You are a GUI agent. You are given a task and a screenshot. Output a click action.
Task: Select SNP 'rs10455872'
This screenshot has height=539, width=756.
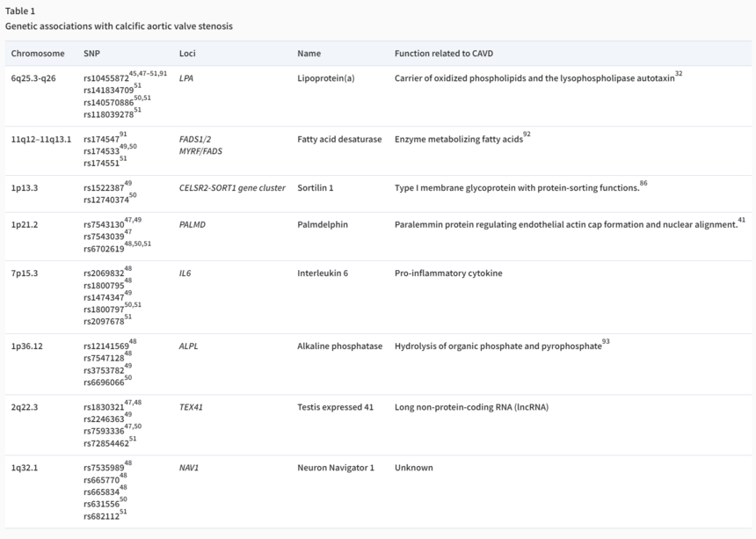[106, 78]
